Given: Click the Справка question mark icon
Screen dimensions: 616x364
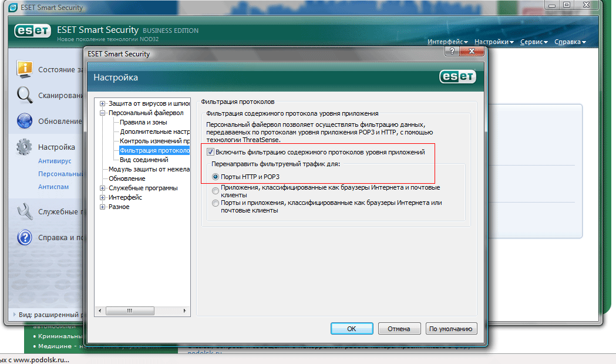Looking at the screenshot, I should pyautogui.click(x=24, y=237).
